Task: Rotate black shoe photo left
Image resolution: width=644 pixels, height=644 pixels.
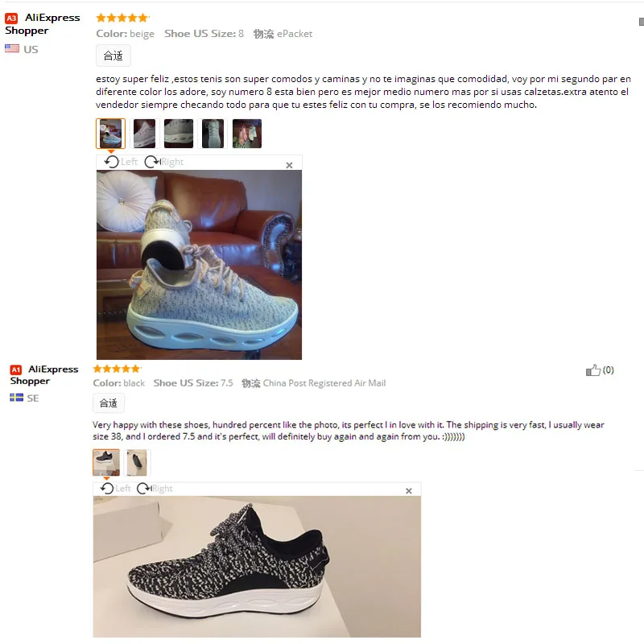Action: 115,489
